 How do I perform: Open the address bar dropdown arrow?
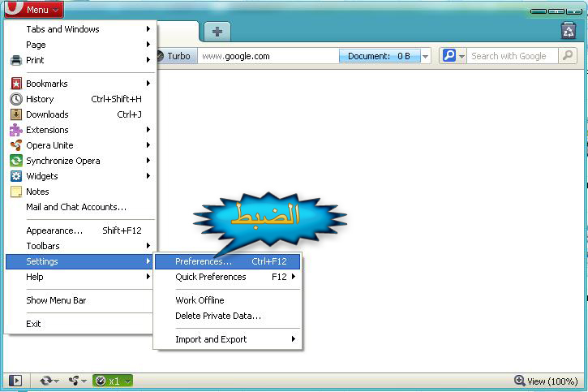coord(426,56)
